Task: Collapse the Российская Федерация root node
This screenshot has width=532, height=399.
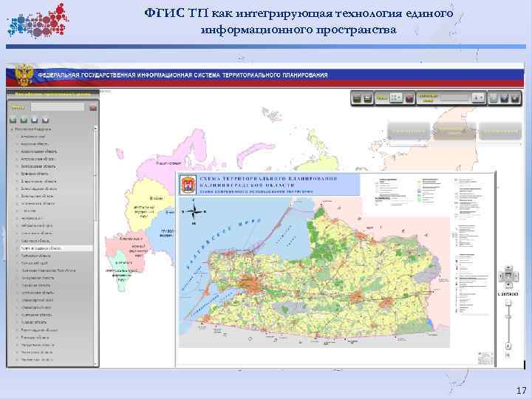Action: pyautogui.click(x=12, y=129)
